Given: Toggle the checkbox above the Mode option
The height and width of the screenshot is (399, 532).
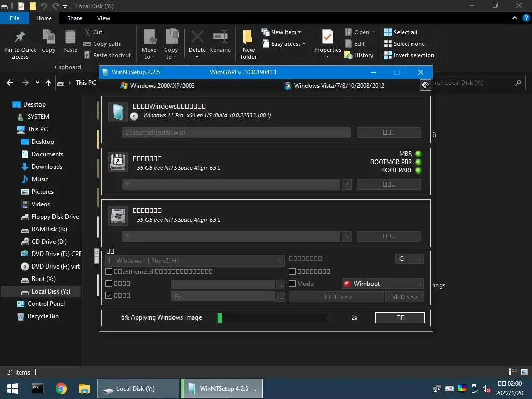Looking at the screenshot, I should [292, 271].
